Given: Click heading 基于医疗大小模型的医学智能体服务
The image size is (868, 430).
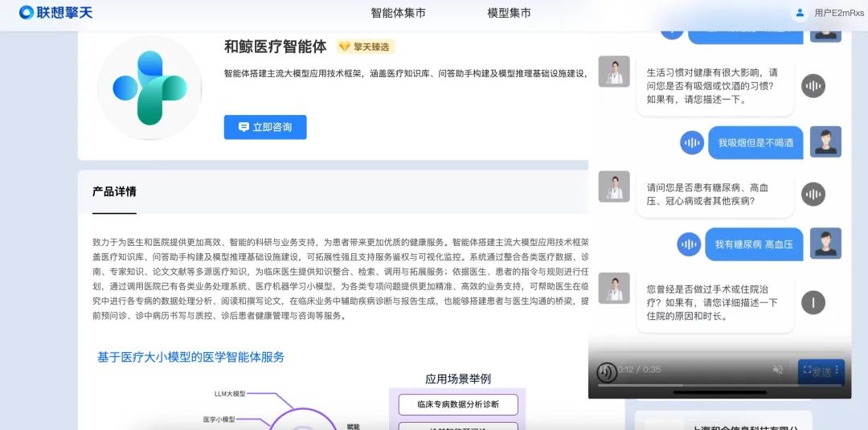Looking at the screenshot, I should 191,357.
